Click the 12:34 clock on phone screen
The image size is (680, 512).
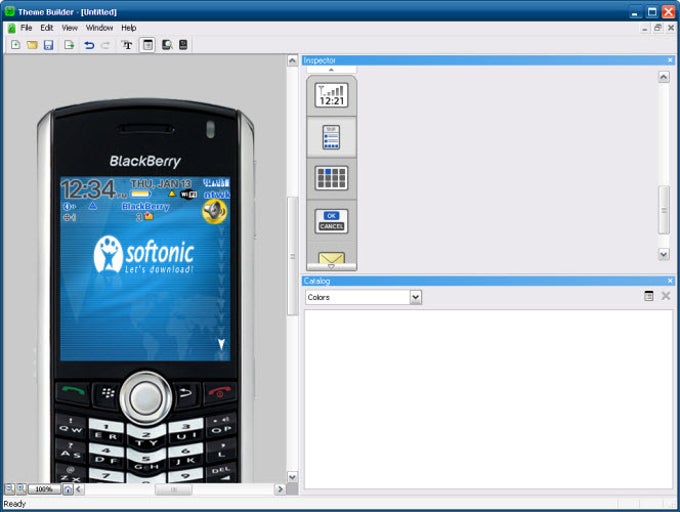click(x=88, y=189)
